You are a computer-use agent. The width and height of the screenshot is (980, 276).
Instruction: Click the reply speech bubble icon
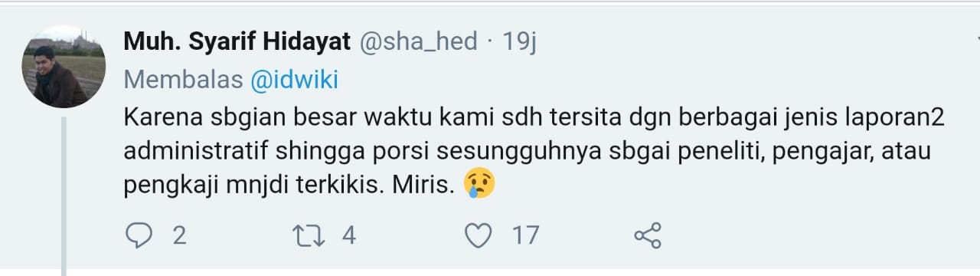click(x=139, y=235)
